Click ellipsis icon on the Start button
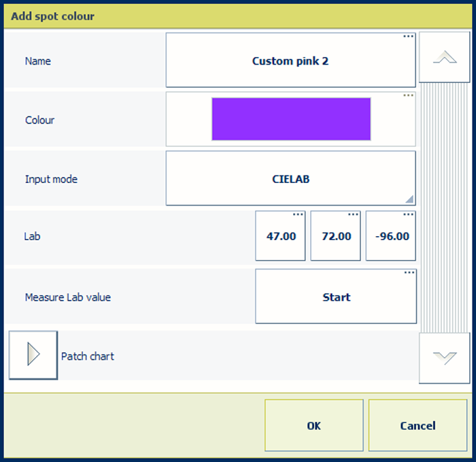476x462 pixels. pyautogui.click(x=409, y=273)
